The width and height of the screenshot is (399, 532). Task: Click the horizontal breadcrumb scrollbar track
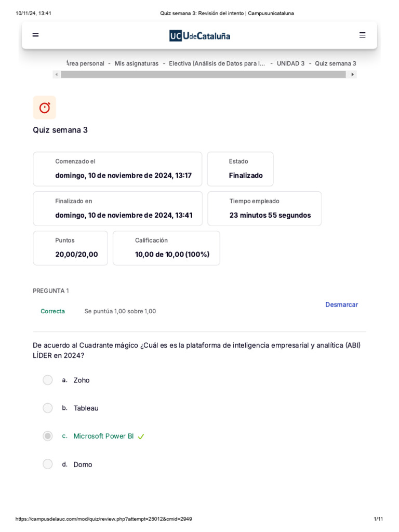coord(203,74)
